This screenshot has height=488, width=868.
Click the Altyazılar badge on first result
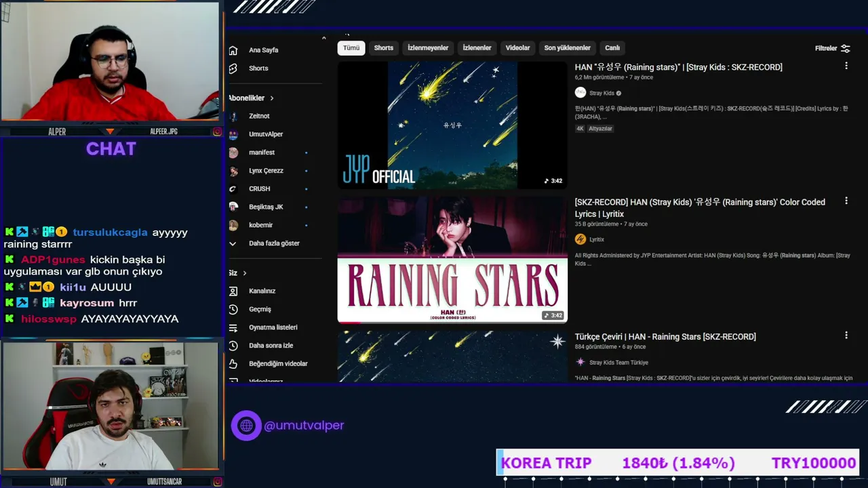click(x=600, y=128)
